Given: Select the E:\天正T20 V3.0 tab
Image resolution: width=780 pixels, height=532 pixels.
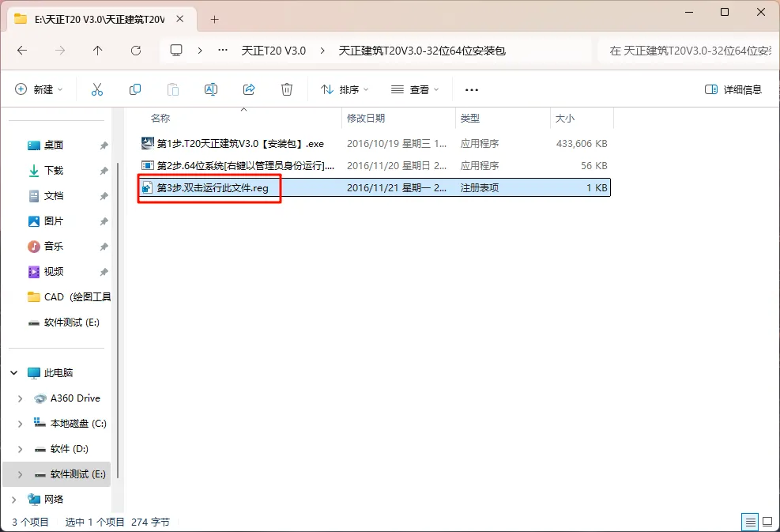Looking at the screenshot, I should 100,20.
